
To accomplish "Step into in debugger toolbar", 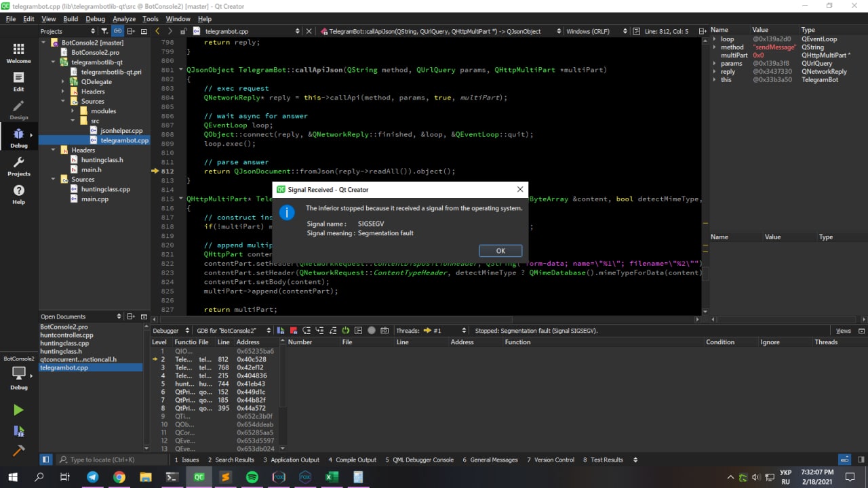I will pos(319,331).
